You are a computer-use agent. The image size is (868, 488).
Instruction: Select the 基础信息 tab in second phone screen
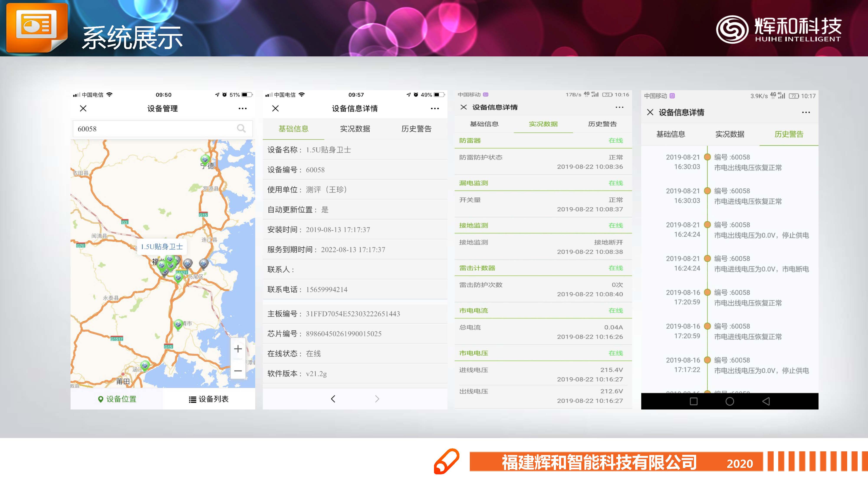(293, 129)
